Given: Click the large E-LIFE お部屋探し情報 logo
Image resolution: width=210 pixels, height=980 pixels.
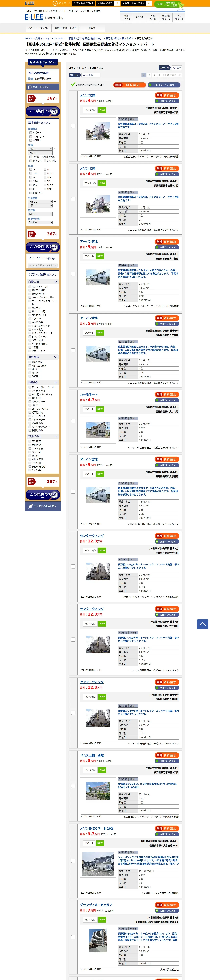Looking at the screenshot, I should click(44, 17).
